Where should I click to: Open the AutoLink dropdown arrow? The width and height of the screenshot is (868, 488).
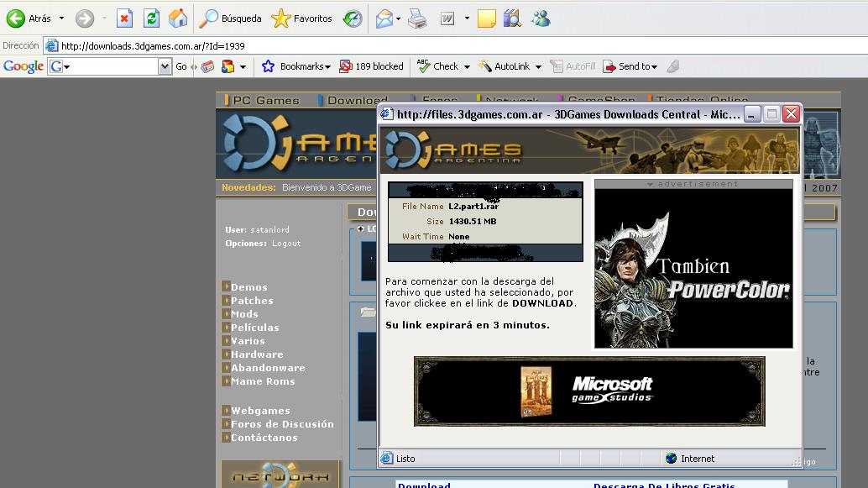538,66
